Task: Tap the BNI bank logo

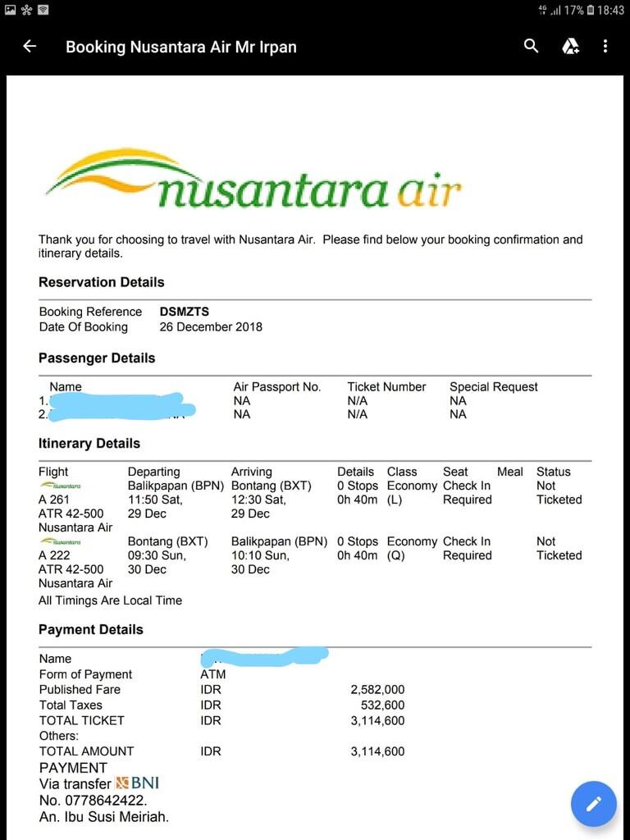Action: 138,783
